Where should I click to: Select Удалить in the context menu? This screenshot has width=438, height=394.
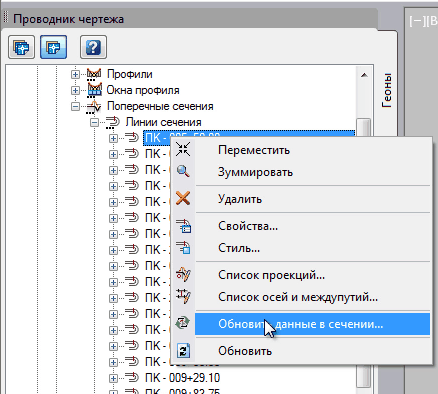[x=240, y=199]
